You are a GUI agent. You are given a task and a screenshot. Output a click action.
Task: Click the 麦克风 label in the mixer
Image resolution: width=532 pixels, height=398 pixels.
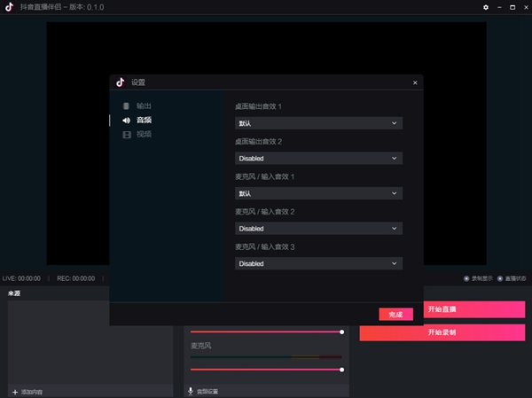pos(201,346)
